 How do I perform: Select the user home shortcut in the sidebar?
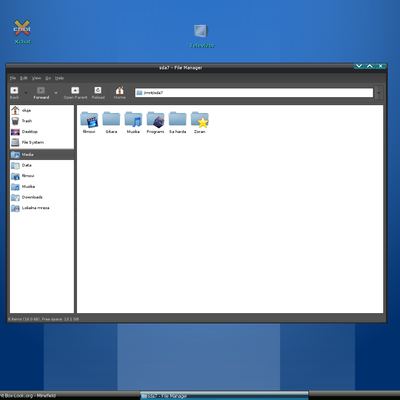tap(42, 110)
